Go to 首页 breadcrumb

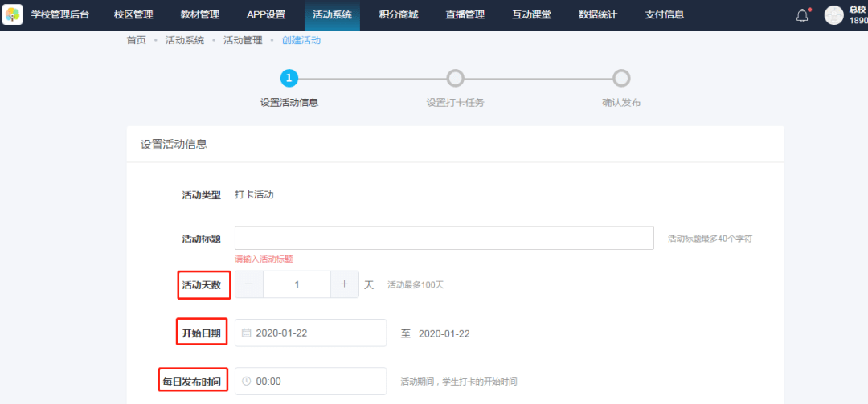point(136,40)
